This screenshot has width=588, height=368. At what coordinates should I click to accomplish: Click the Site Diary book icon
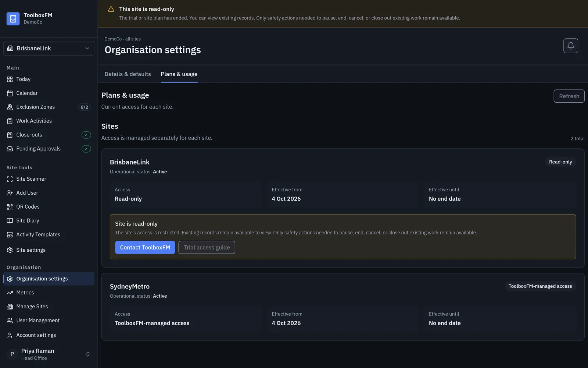coord(10,221)
